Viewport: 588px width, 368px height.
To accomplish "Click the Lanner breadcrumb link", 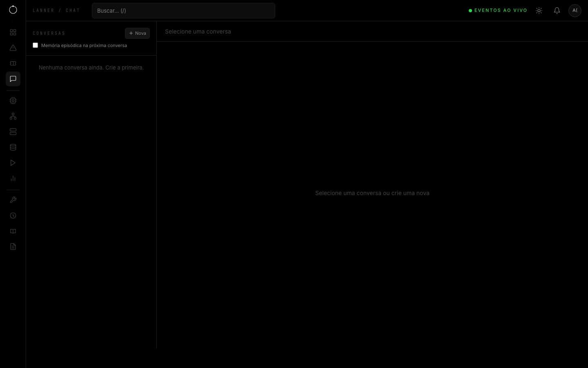I will tap(43, 10).
